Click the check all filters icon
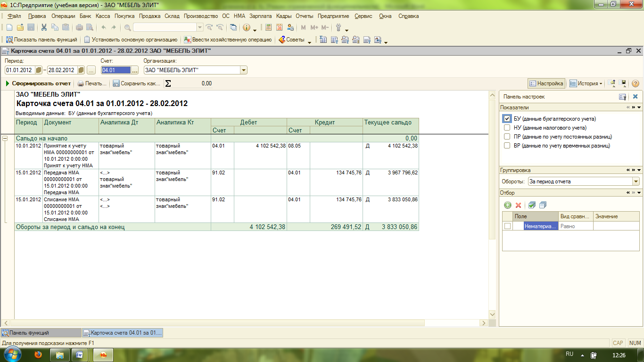This screenshot has height=362, width=644. 532,205
